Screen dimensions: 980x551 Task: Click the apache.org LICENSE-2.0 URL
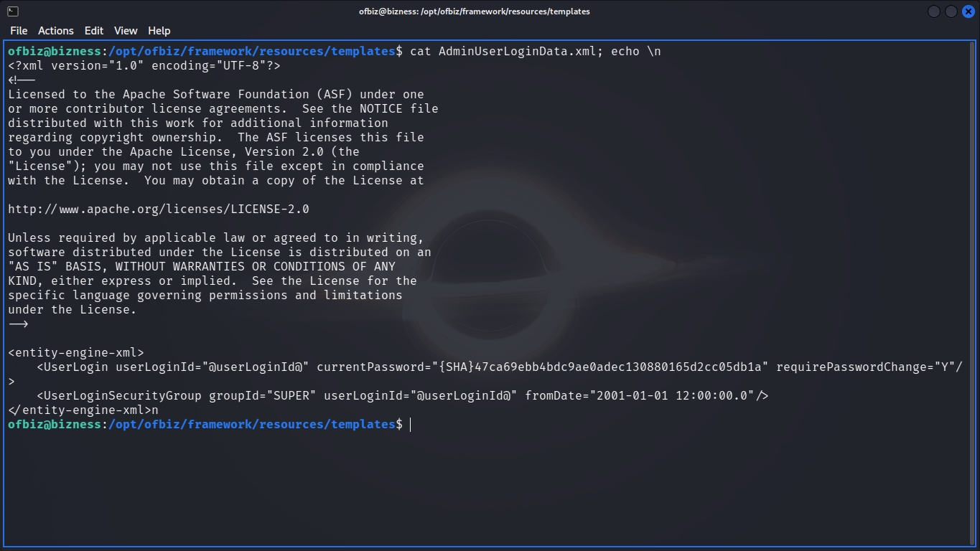tap(159, 209)
